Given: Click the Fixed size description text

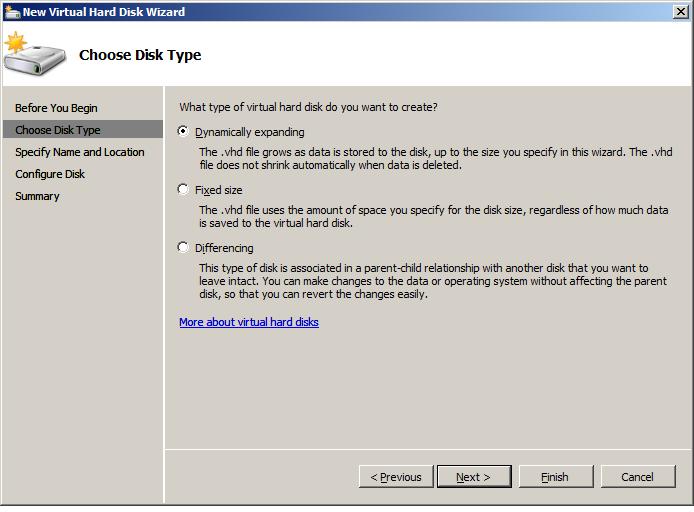Looking at the screenshot, I should pos(432,217).
